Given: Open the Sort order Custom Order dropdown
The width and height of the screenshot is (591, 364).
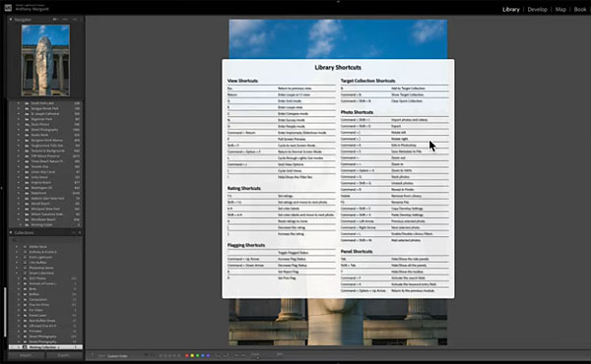Looking at the screenshot, I should [x=118, y=356].
